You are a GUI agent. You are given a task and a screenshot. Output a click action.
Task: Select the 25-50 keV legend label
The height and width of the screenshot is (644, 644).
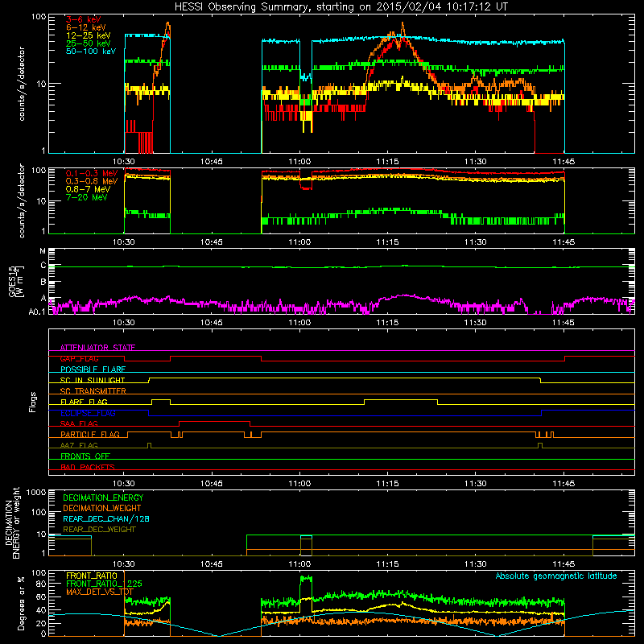coord(88,43)
